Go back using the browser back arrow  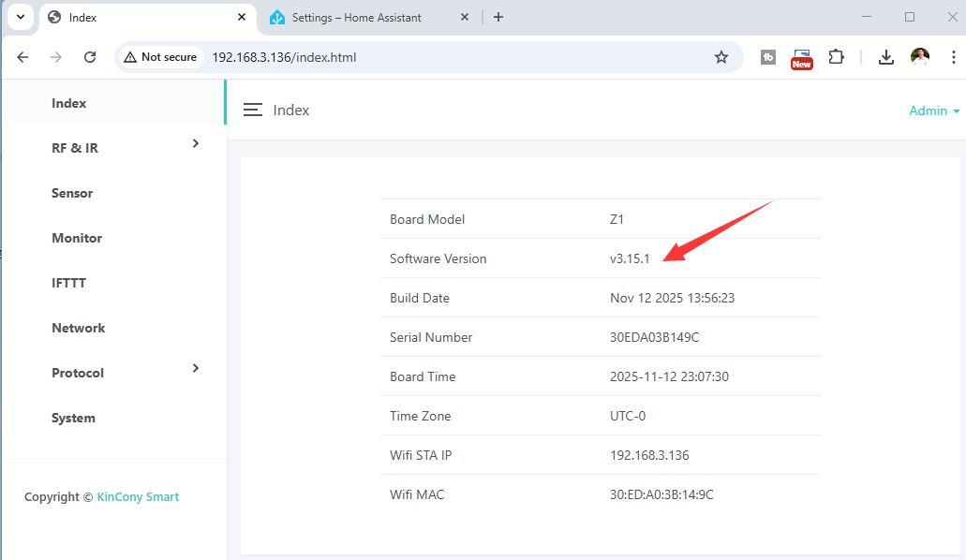[23, 57]
